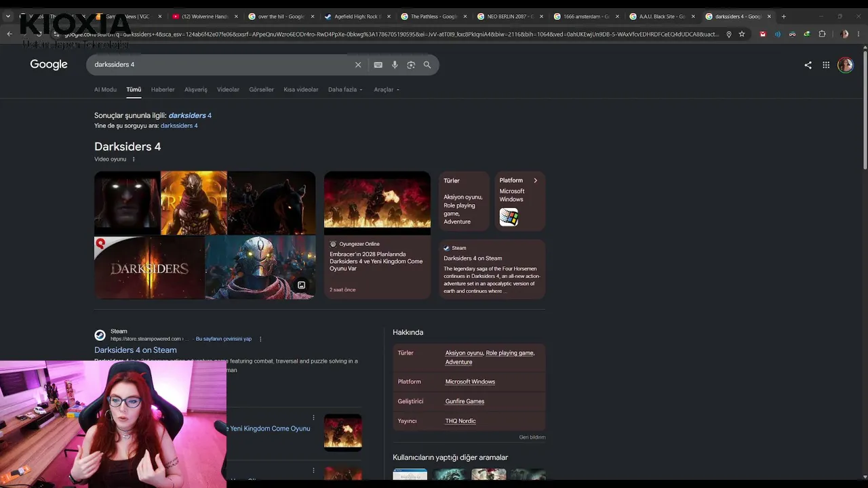Image resolution: width=868 pixels, height=488 pixels.
Task: Open the image gallery icon on the helmet picture
Action: point(301,285)
